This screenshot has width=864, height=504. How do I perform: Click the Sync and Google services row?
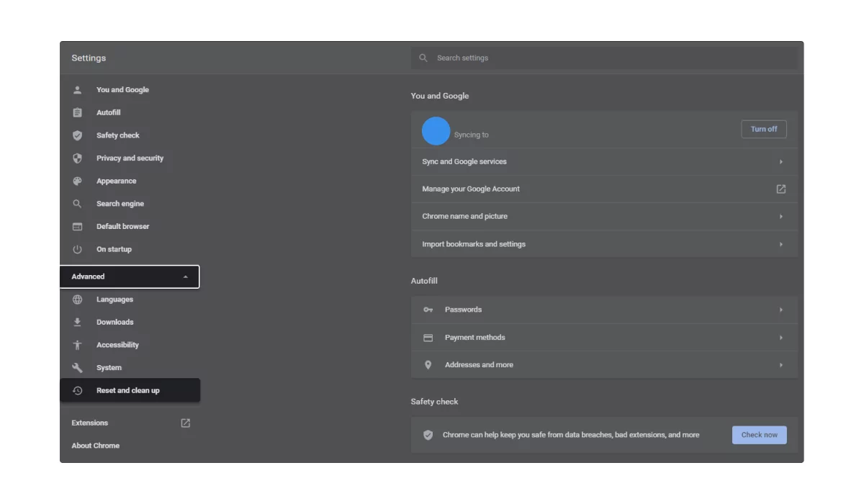coord(604,162)
